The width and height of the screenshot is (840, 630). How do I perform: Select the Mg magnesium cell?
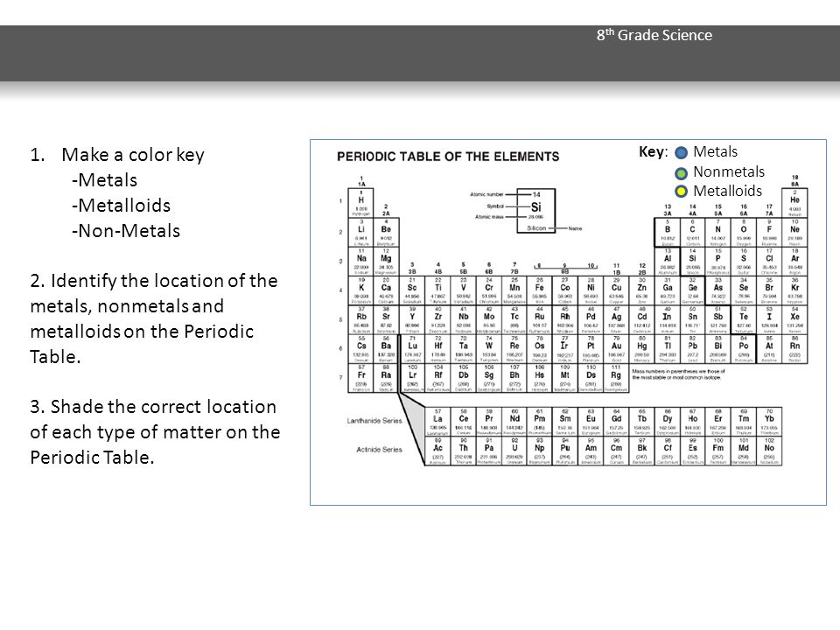(386, 262)
